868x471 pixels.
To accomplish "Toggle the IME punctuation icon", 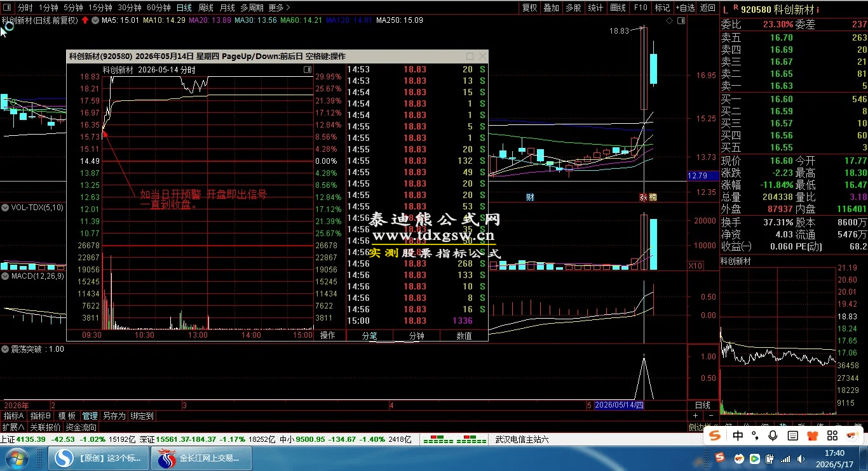I will [755, 435].
